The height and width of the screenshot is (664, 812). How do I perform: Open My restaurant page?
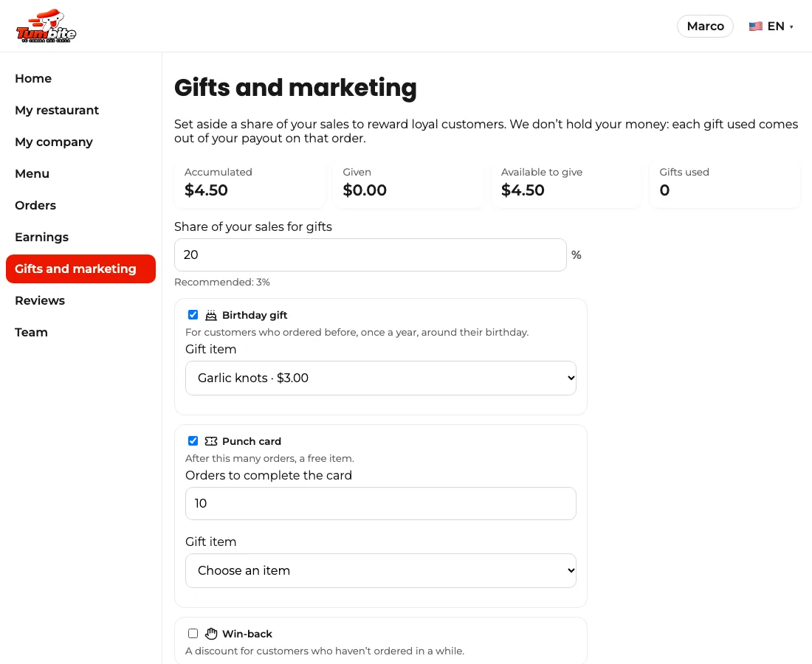tap(56, 110)
